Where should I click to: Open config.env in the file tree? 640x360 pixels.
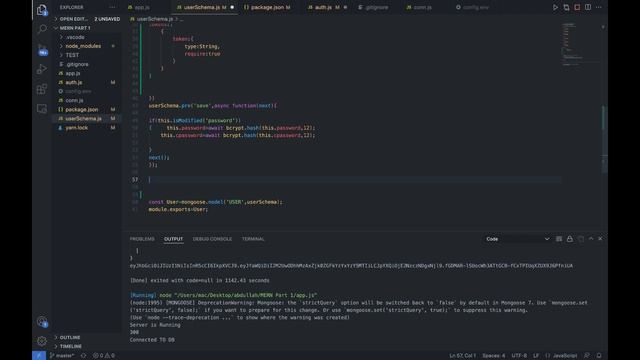coord(88,91)
